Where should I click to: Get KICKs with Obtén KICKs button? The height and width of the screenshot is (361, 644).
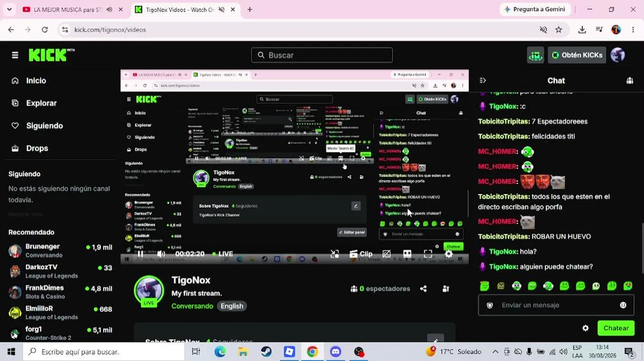(577, 55)
